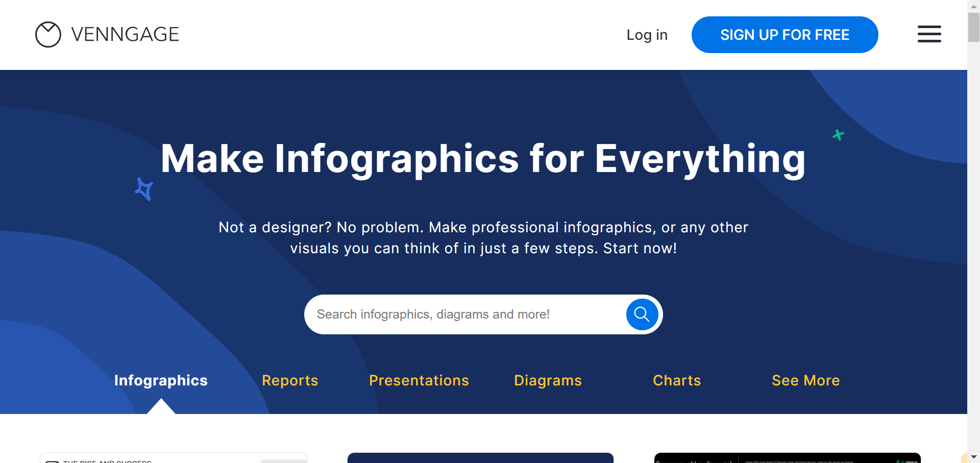Click the SIGN UP FOR FREE button
This screenshot has width=980, height=463.
[785, 35]
